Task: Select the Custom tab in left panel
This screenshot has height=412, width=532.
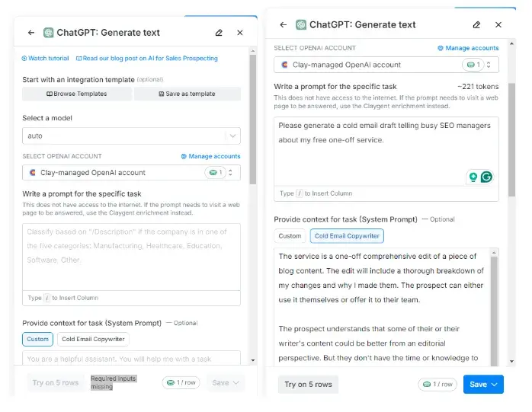Action: pos(37,339)
